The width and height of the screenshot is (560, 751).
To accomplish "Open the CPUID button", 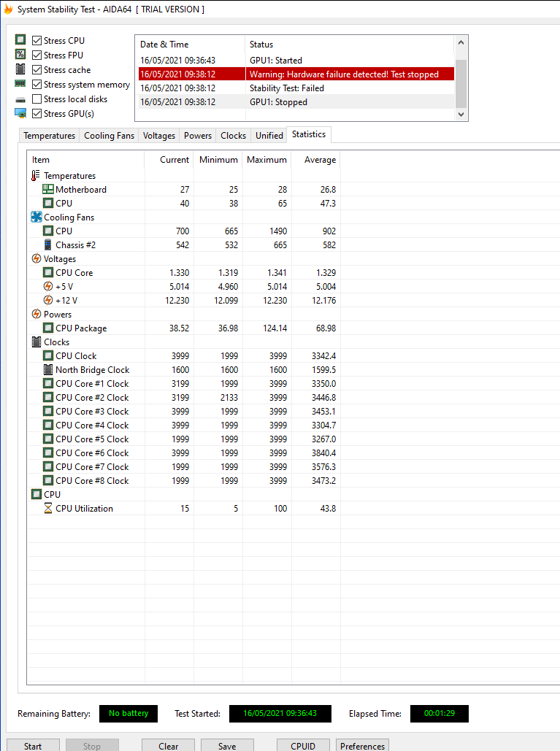I will click(x=303, y=745).
